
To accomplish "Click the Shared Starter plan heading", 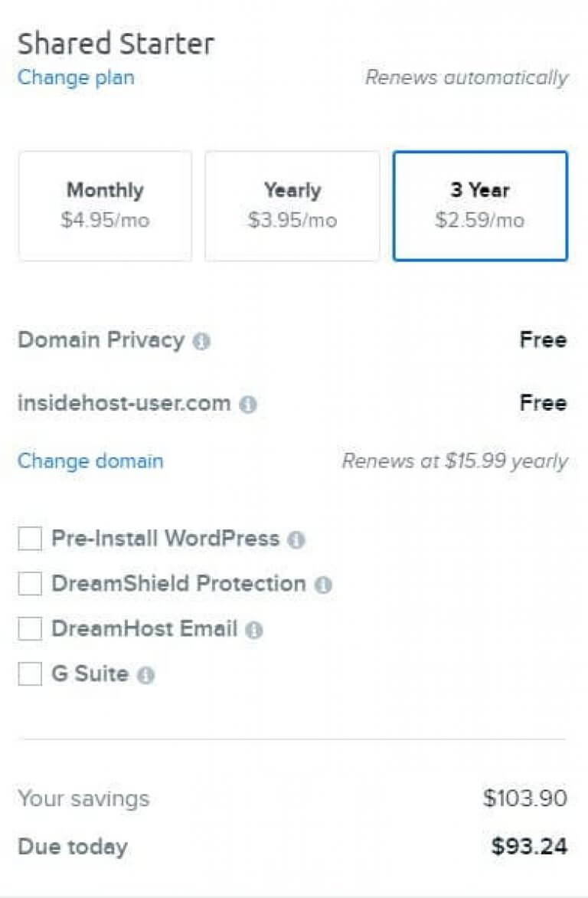I will coord(116,43).
